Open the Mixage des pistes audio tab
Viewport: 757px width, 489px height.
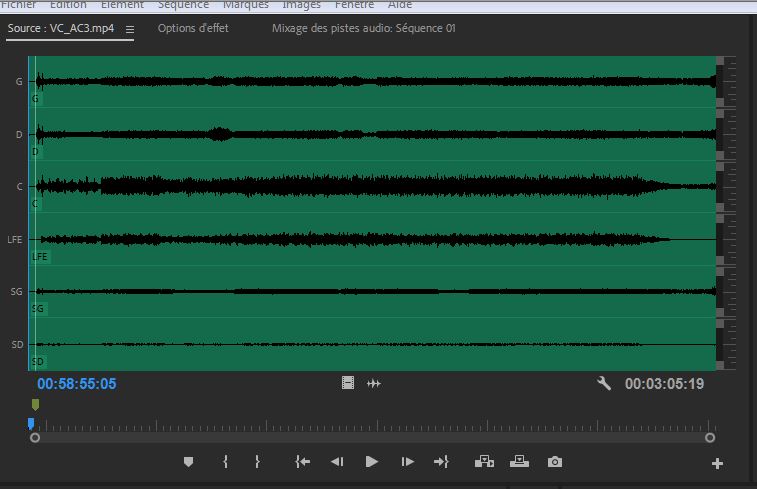click(x=363, y=28)
